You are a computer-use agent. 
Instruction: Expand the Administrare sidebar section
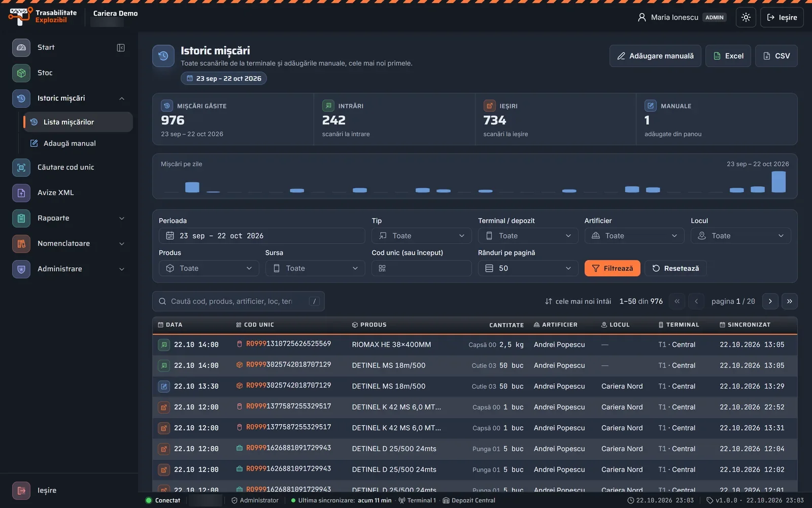pyautogui.click(x=122, y=269)
